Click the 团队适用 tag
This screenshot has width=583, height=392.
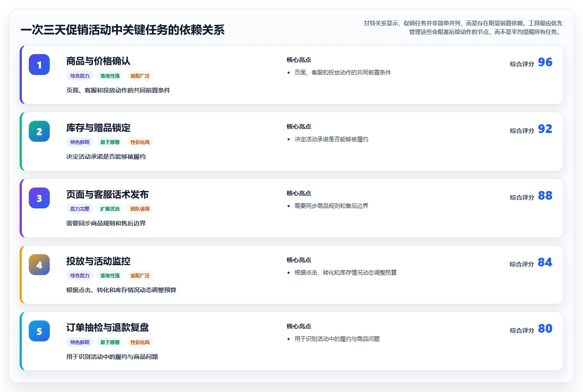click(140, 209)
